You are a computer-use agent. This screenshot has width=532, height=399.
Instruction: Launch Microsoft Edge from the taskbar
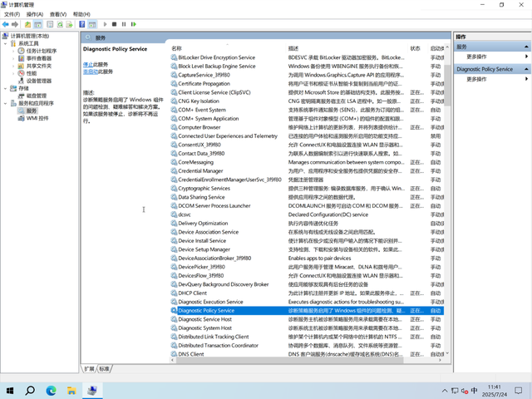point(51,391)
